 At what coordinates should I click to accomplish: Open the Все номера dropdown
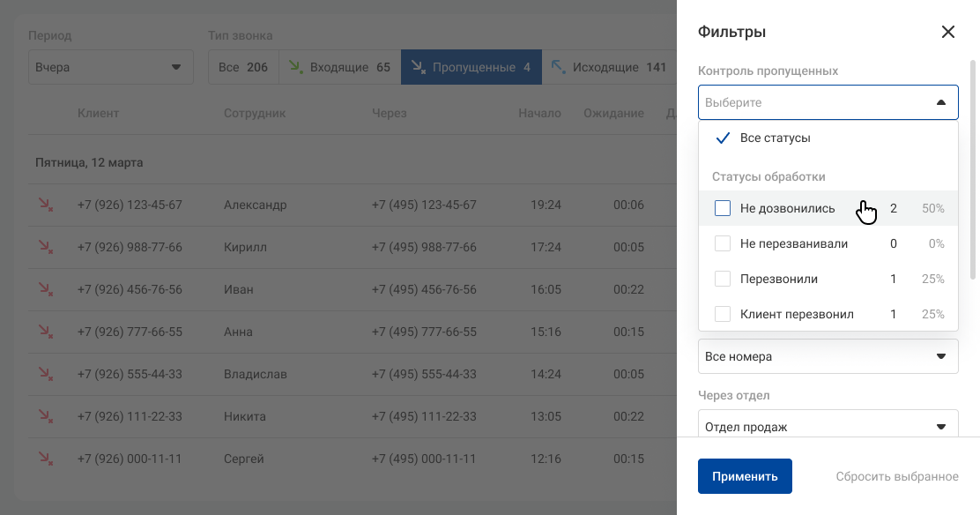[828, 356]
